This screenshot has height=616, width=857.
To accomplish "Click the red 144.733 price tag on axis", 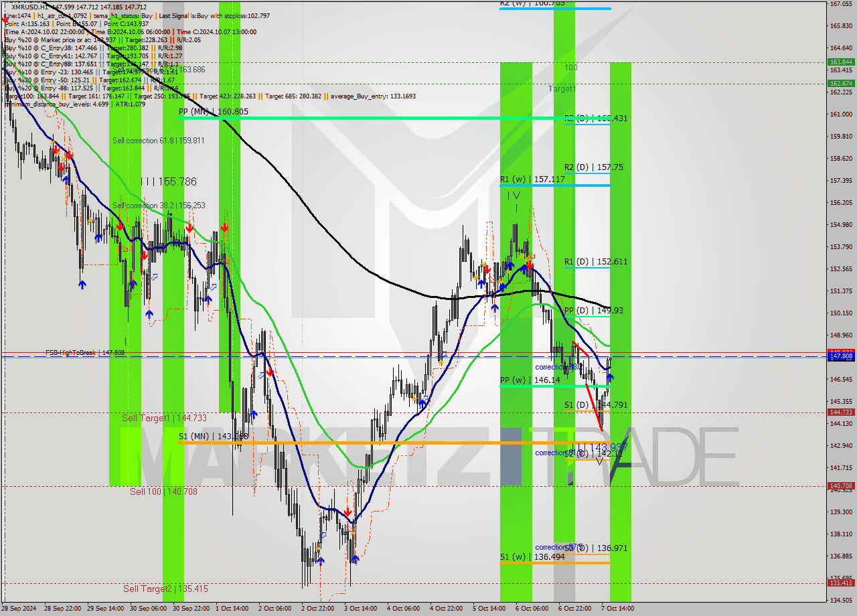I will point(841,412).
